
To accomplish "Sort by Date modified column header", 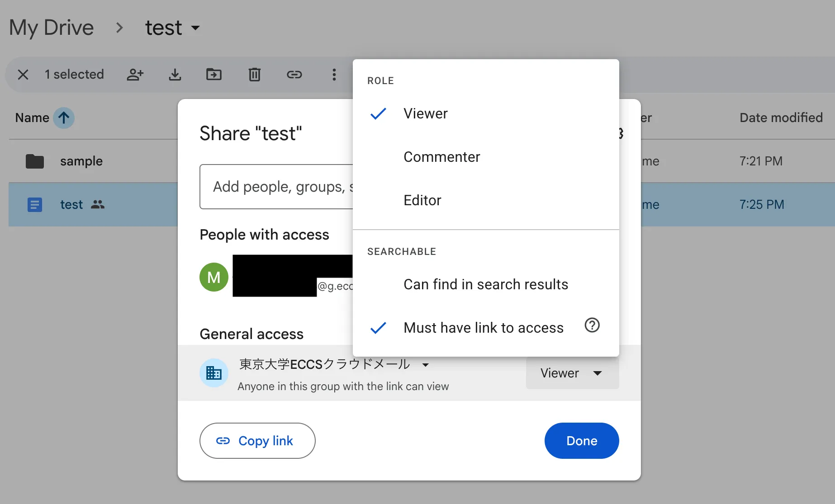I will point(781,118).
